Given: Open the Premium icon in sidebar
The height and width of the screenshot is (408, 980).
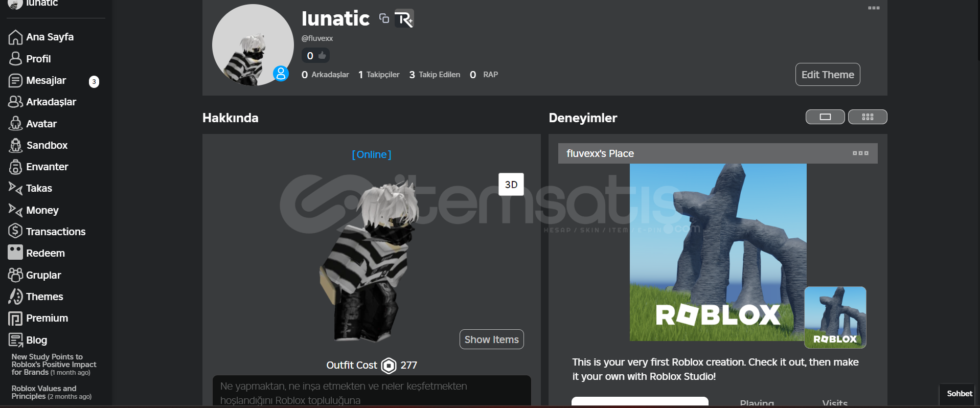Looking at the screenshot, I should click(x=15, y=319).
